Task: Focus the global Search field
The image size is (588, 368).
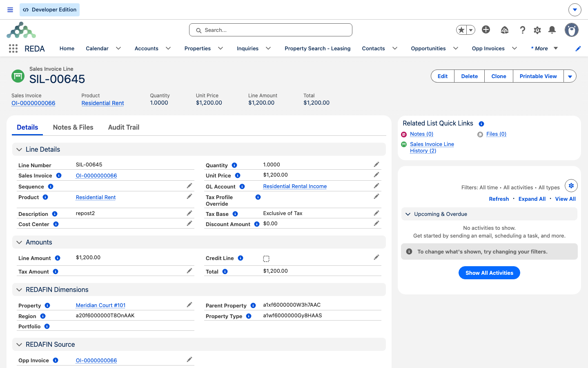Action: pyautogui.click(x=271, y=30)
